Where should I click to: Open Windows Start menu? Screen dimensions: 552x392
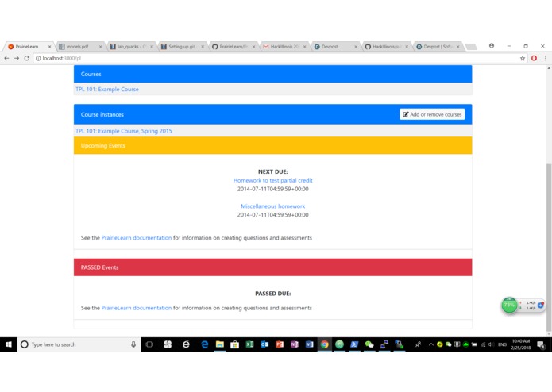tap(9, 344)
